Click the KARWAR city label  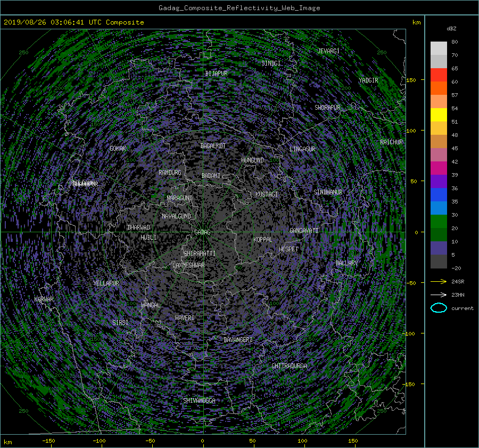click(44, 299)
